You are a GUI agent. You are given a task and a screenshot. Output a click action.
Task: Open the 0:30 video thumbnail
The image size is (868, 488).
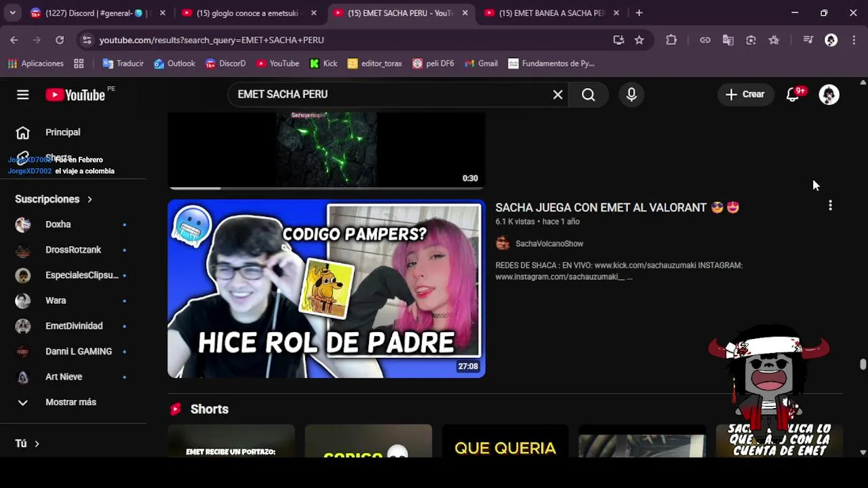(x=326, y=150)
